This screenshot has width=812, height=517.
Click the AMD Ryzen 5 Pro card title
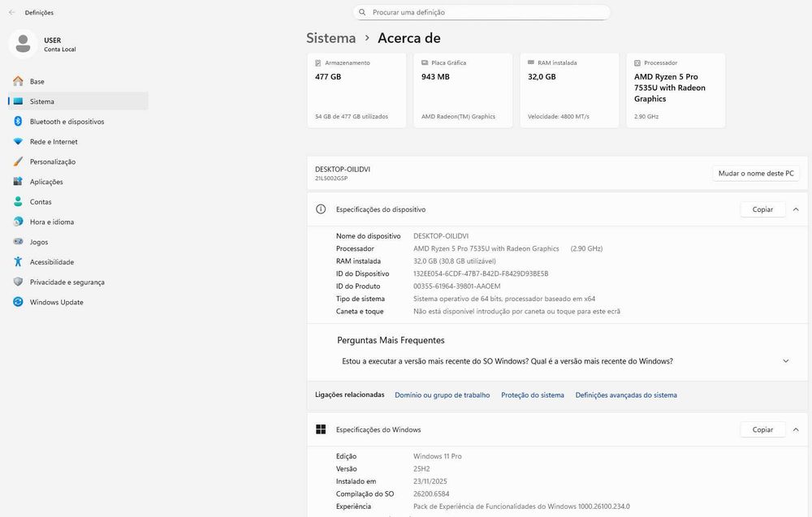(x=670, y=88)
